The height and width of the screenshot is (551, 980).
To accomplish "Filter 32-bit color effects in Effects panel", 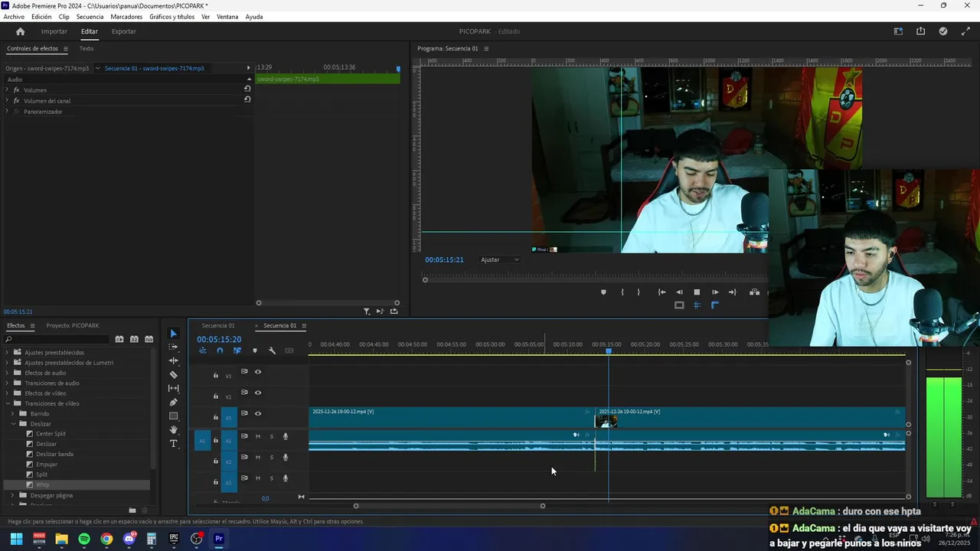I will (134, 339).
